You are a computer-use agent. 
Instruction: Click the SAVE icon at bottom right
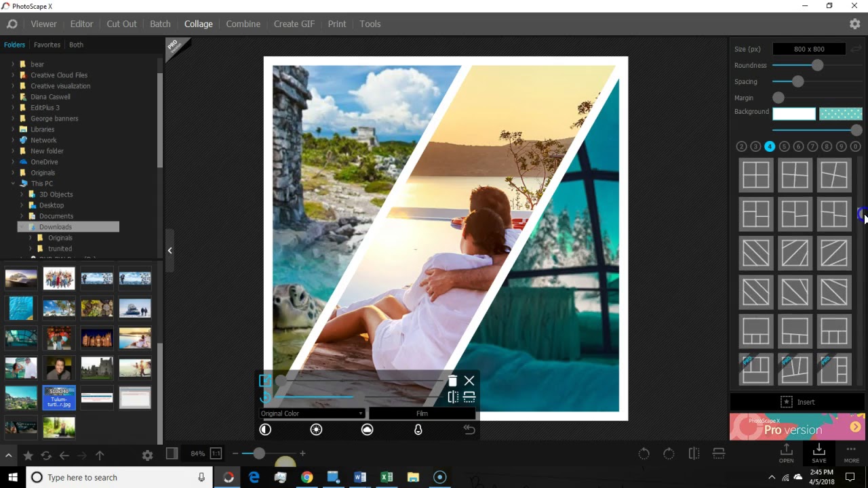[x=818, y=453]
